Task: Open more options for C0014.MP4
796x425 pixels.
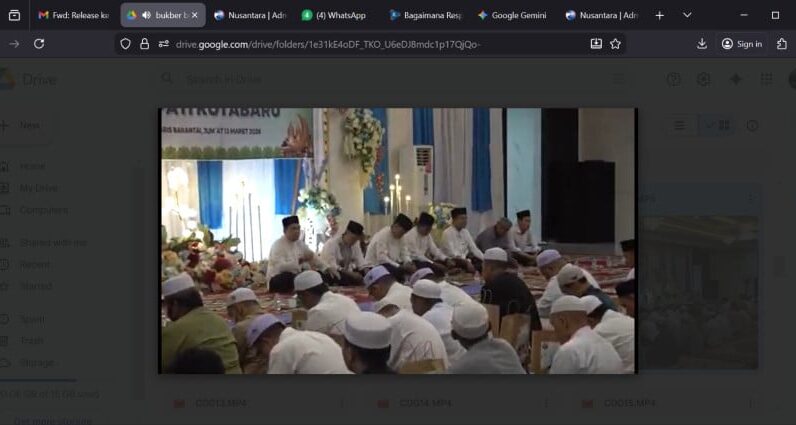Action: 548,403
